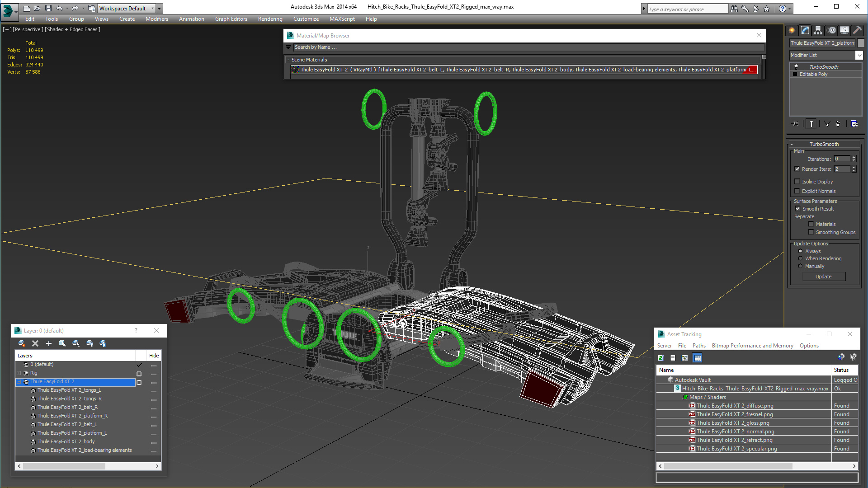Expand the Rig layer
Screen dimensions: 868x488
19,373
